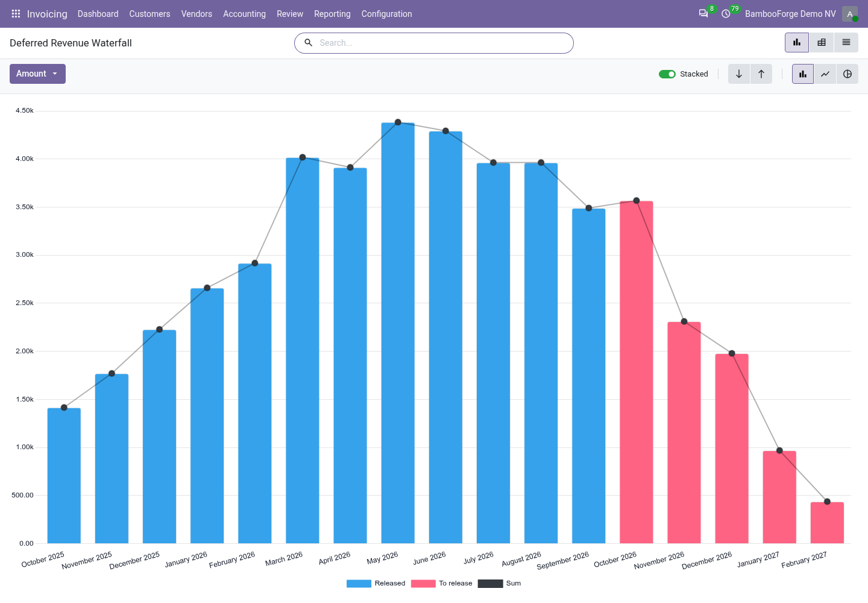Switch to list view
This screenshot has width=868, height=603.
pos(846,43)
